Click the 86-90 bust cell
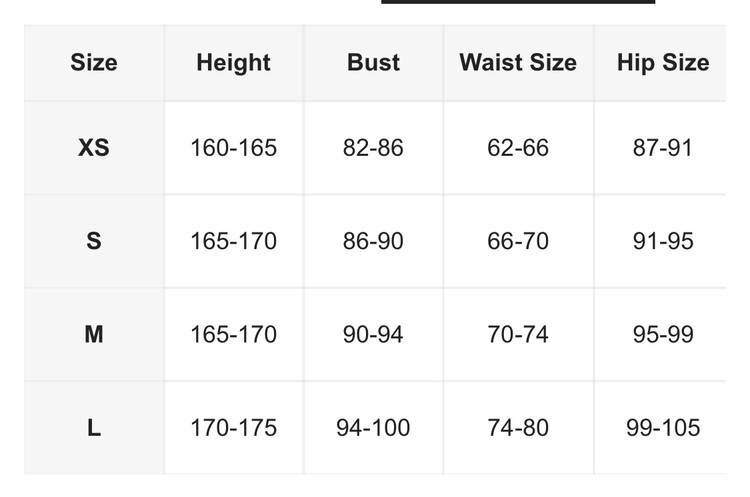Viewport: 750px width, 497px height. pos(373,241)
